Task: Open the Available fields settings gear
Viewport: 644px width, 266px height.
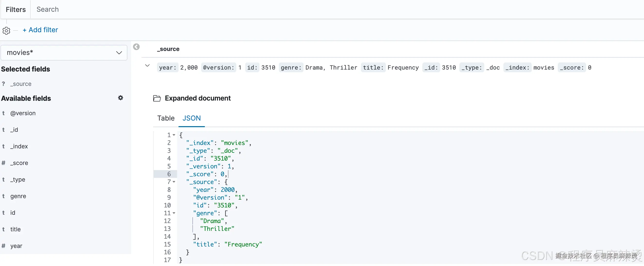Action: (x=121, y=98)
